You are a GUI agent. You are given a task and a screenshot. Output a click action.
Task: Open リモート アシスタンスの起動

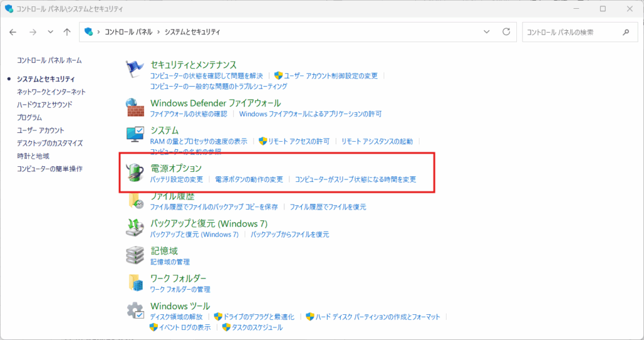[x=377, y=142]
